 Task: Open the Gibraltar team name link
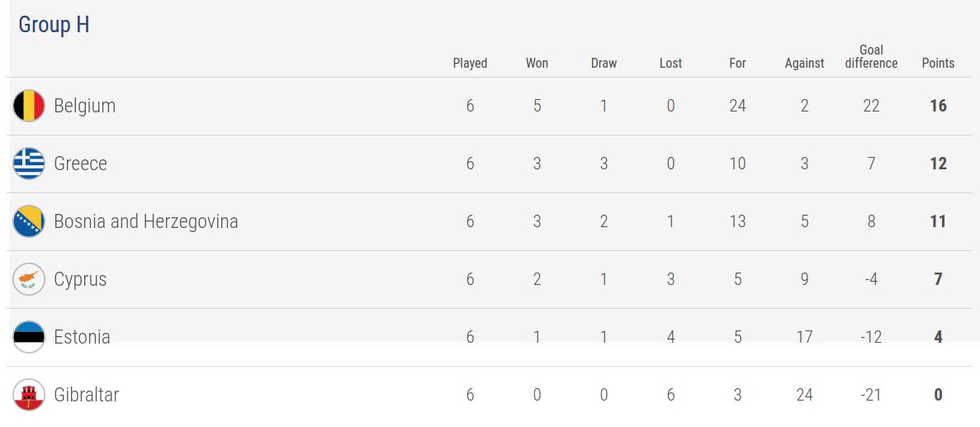point(86,395)
